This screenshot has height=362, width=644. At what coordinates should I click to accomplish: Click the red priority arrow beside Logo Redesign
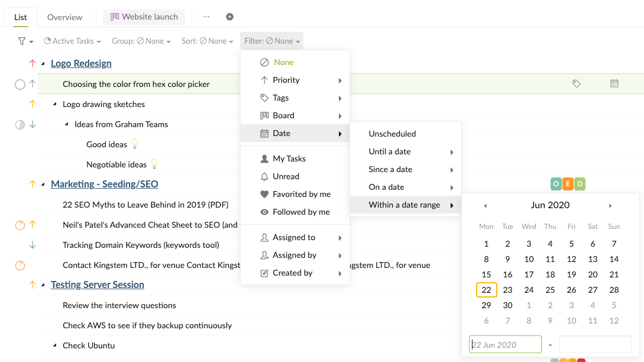pyautogui.click(x=33, y=63)
